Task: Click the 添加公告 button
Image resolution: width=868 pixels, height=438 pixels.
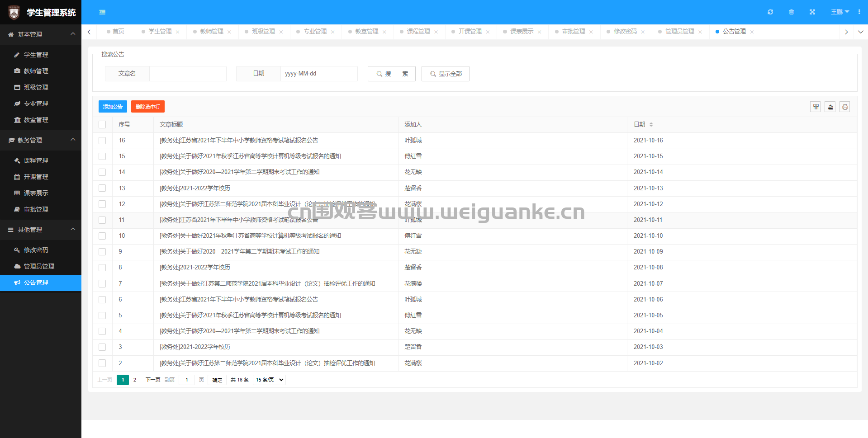Action: pyautogui.click(x=113, y=107)
